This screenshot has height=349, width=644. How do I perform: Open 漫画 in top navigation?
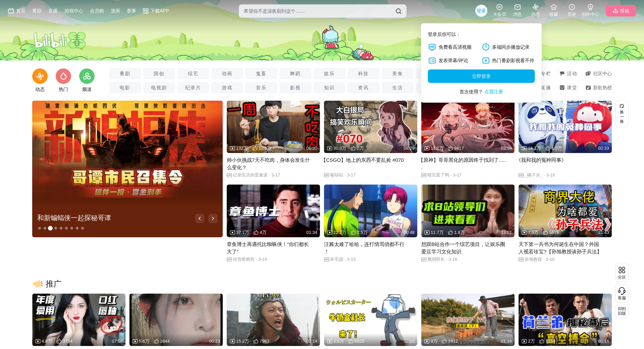115,11
